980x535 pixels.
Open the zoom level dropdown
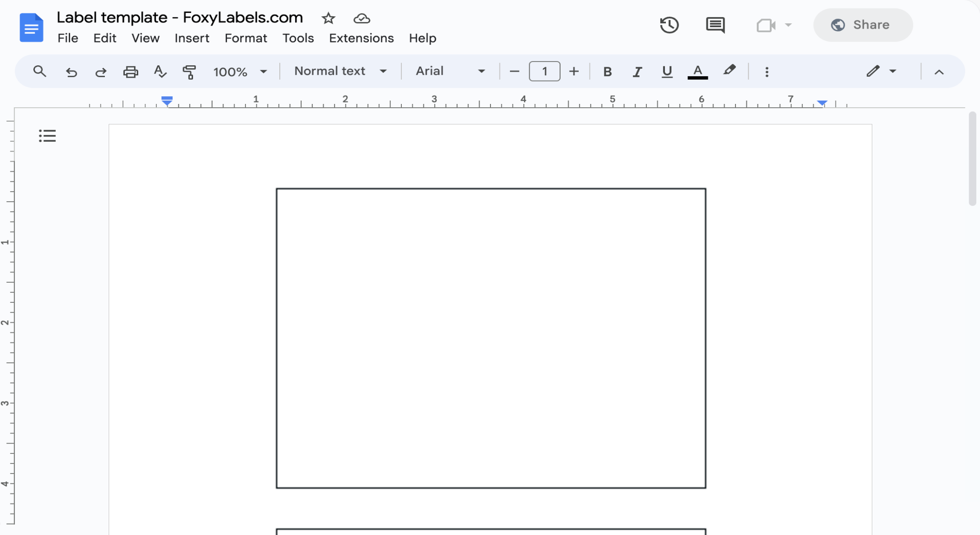pyautogui.click(x=239, y=72)
